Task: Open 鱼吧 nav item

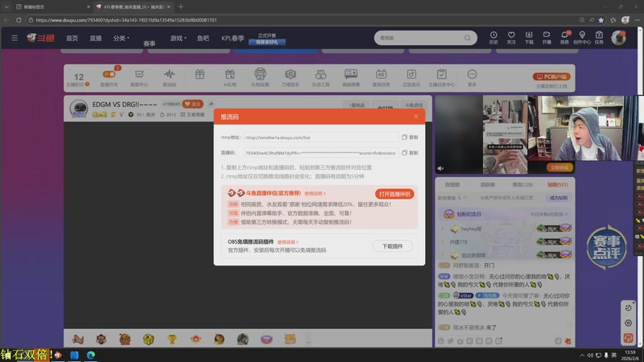Action: pos(203,38)
